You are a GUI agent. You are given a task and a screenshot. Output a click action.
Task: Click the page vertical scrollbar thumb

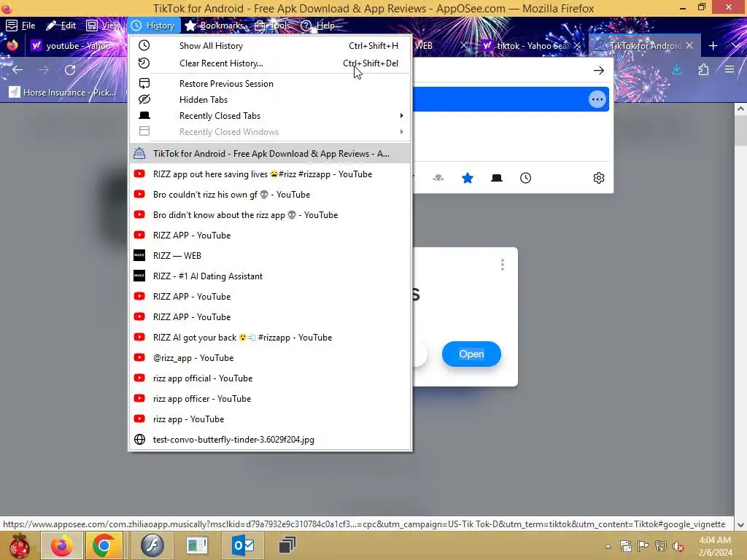[x=740, y=131]
